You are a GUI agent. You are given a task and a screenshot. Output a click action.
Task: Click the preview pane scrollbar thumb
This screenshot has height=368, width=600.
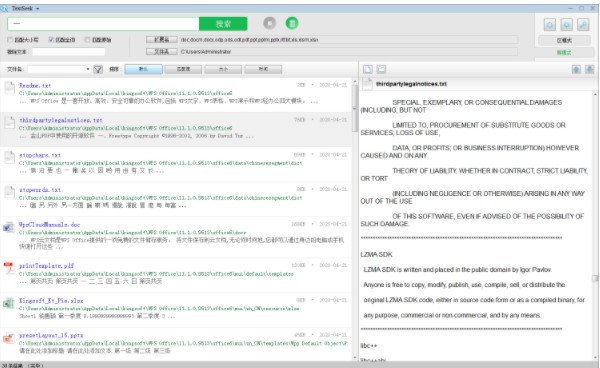[595, 278]
